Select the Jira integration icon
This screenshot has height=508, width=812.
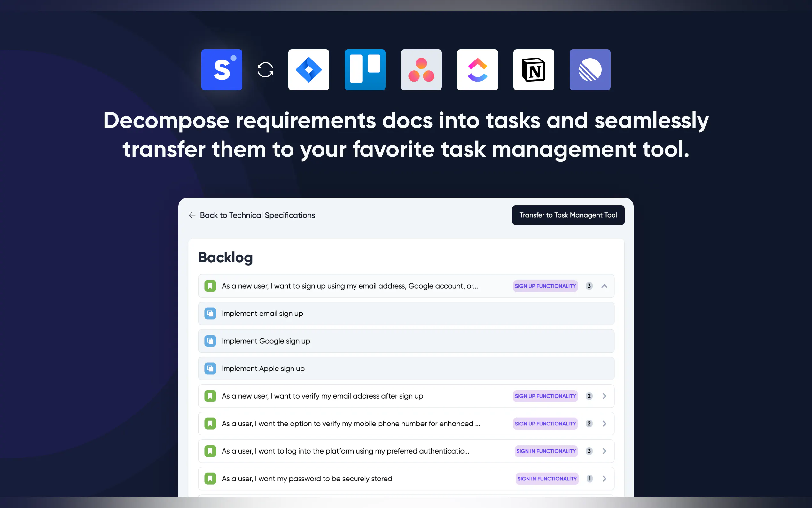pyautogui.click(x=308, y=69)
